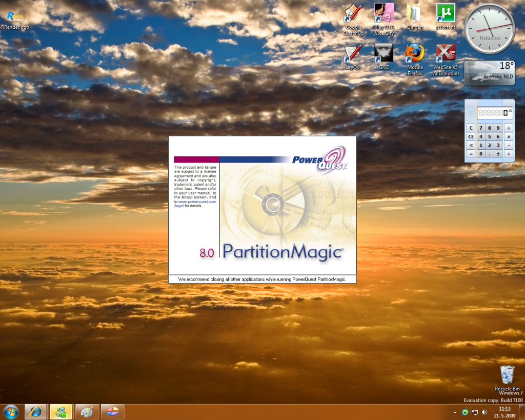
Task: Open the Arnhem weather gadget
Action: (x=490, y=73)
